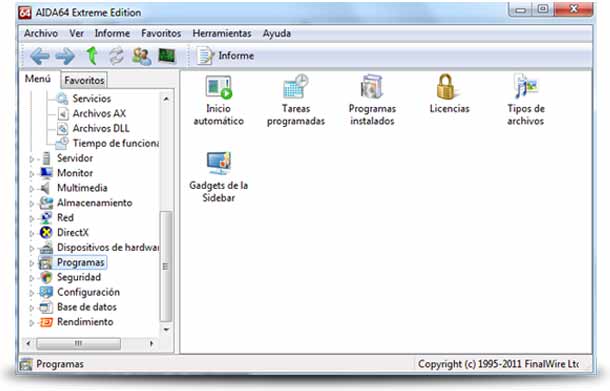Viewport: 610px width, 391px height.
Task: Open the users toolbar icon
Action: pos(142,56)
